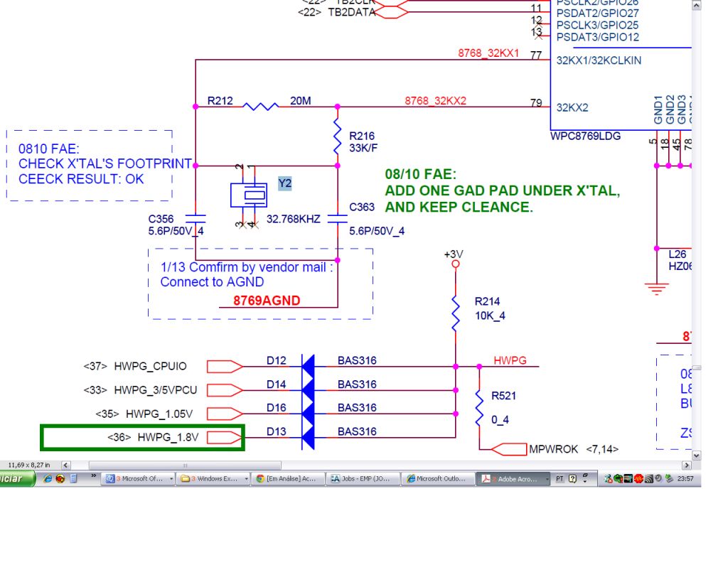The height and width of the screenshot is (582, 728).
Task: Click the dark monitor tray icon
Action: coord(628,478)
